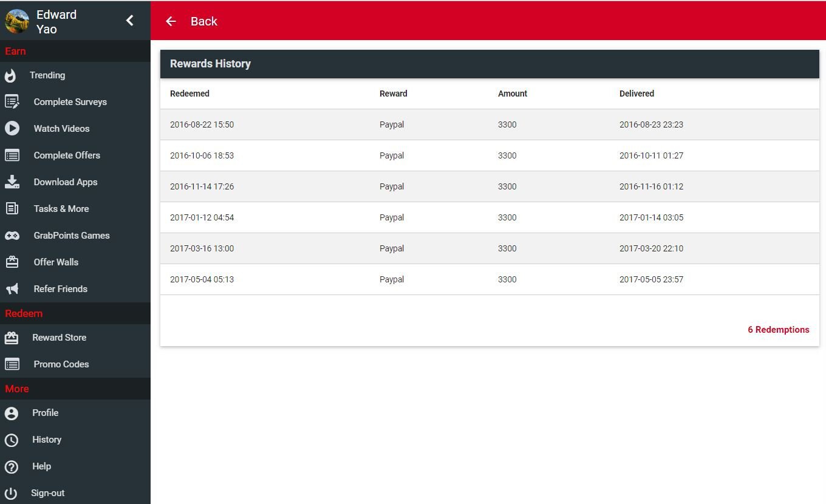Open Watch Videos

click(61, 129)
